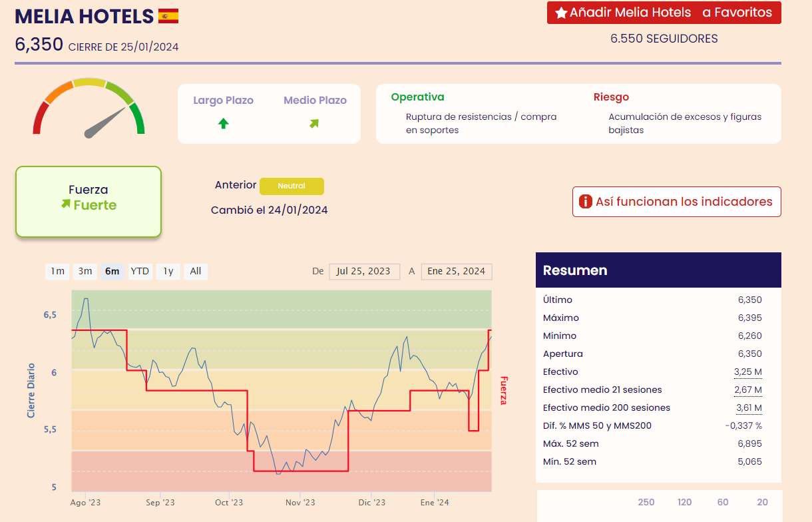Add Melia Hotels to Favoritos
Screen dimensions: 812x522
(664, 13)
